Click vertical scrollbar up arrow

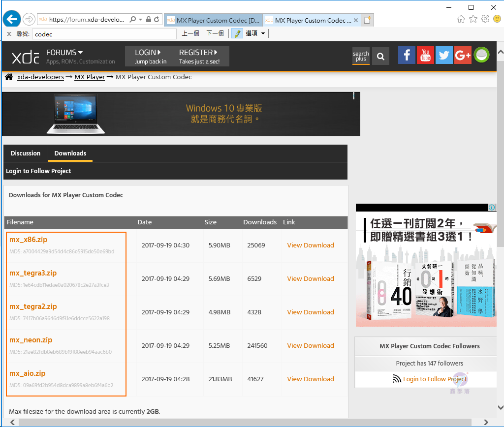click(x=501, y=52)
